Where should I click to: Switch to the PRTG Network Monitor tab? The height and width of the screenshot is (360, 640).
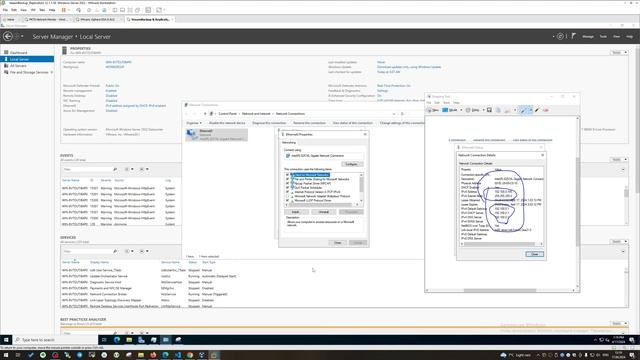click(x=48, y=19)
